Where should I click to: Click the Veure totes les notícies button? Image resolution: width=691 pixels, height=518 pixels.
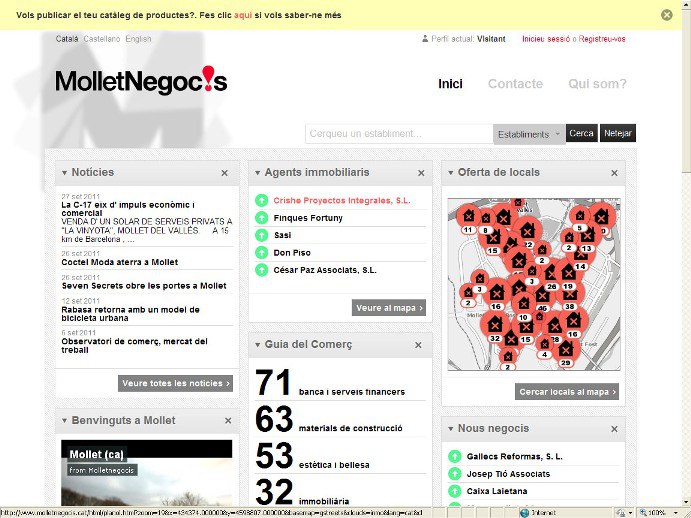pos(176,383)
